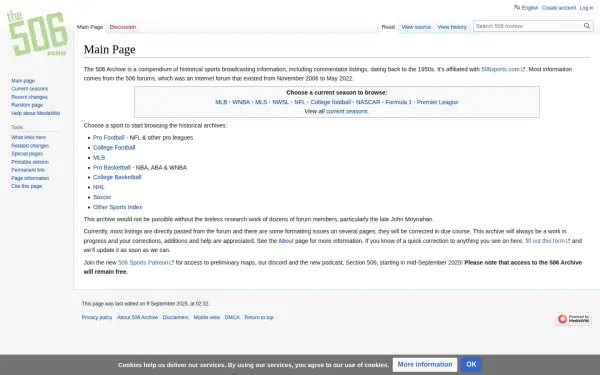Screen dimensions: 600x375
Task: Open Recent changes in the sidebar
Action: 29,97
